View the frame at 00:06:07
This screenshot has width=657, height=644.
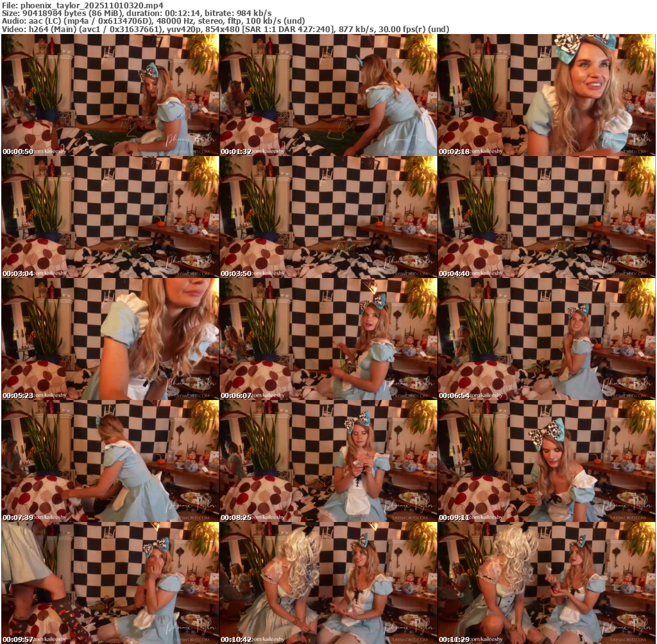(x=328, y=339)
